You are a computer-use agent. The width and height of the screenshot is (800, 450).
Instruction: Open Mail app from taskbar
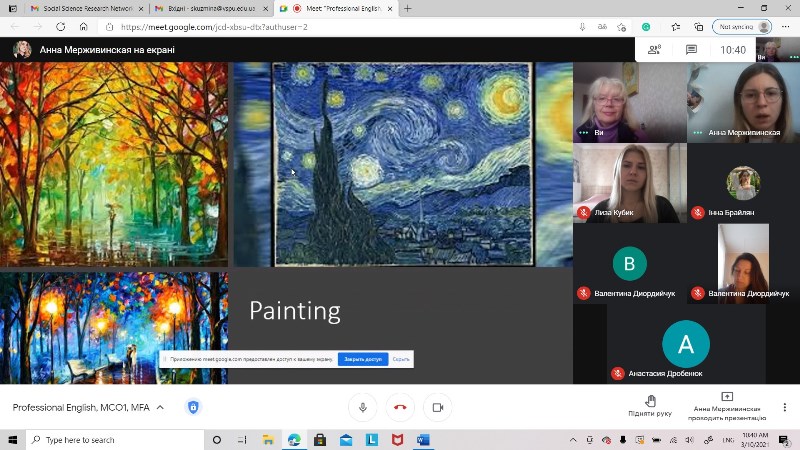pyautogui.click(x=346, y=440)
